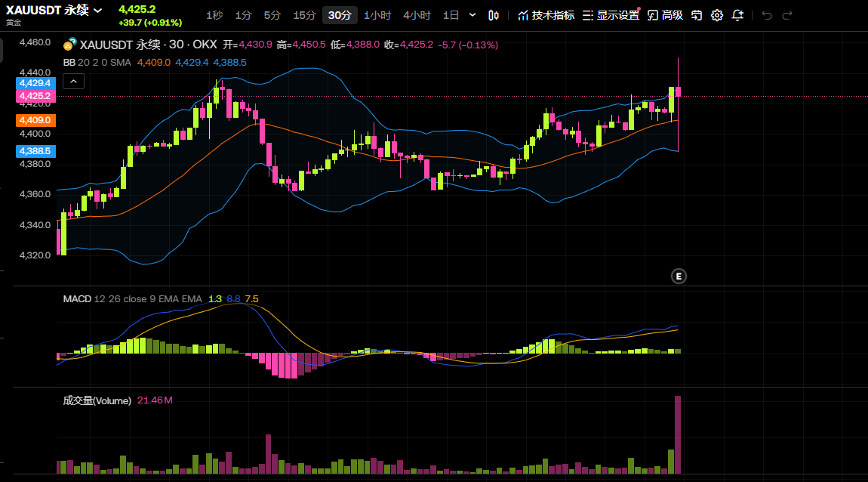Undo the last chart action

tap(767, 16)
